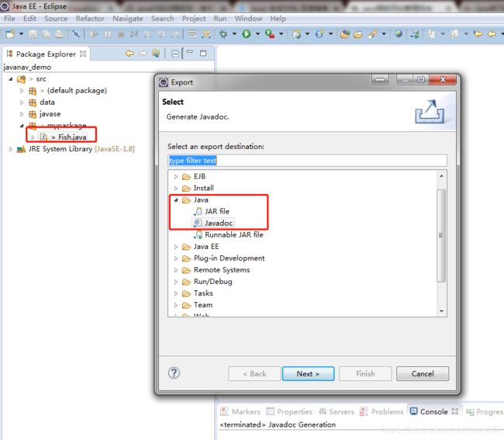
Task: Click the Print toolbar icon
Action: tap(59, 34)
